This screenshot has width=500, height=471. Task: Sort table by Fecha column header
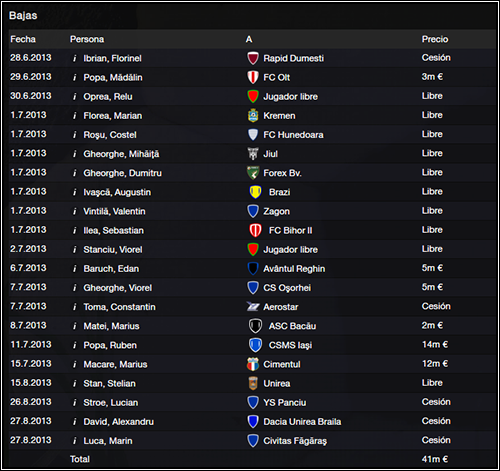click(x=23, y=39)
